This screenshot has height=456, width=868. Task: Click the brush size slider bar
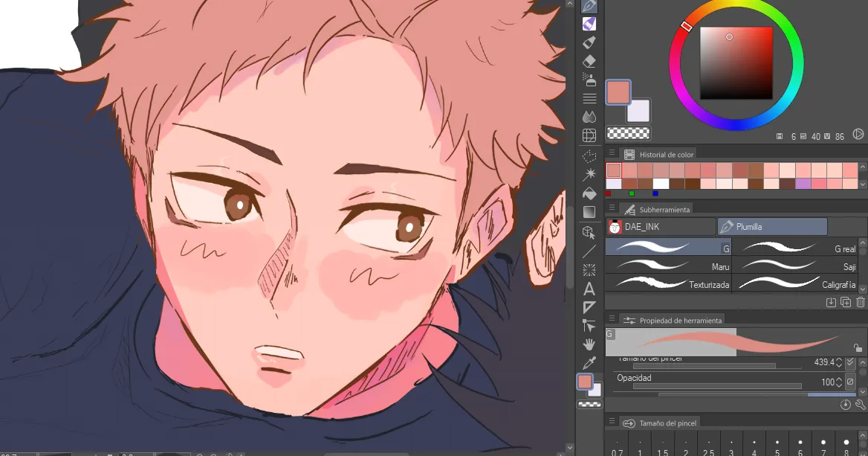[x=717, y=366]
